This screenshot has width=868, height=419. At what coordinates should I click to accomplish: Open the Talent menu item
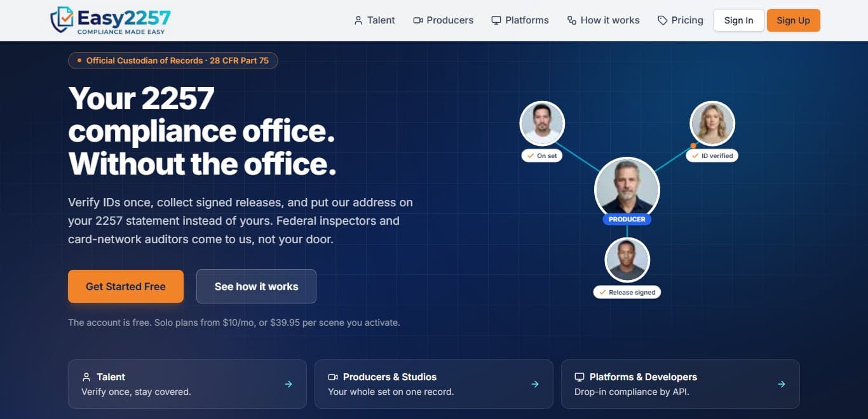[x=374, y=20]
